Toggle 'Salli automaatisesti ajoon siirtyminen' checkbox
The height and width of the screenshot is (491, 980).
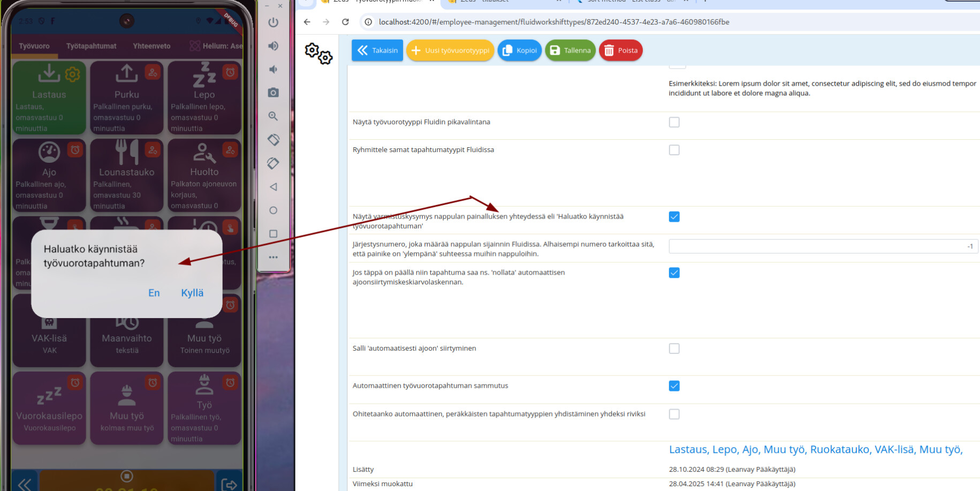[674, 349]
